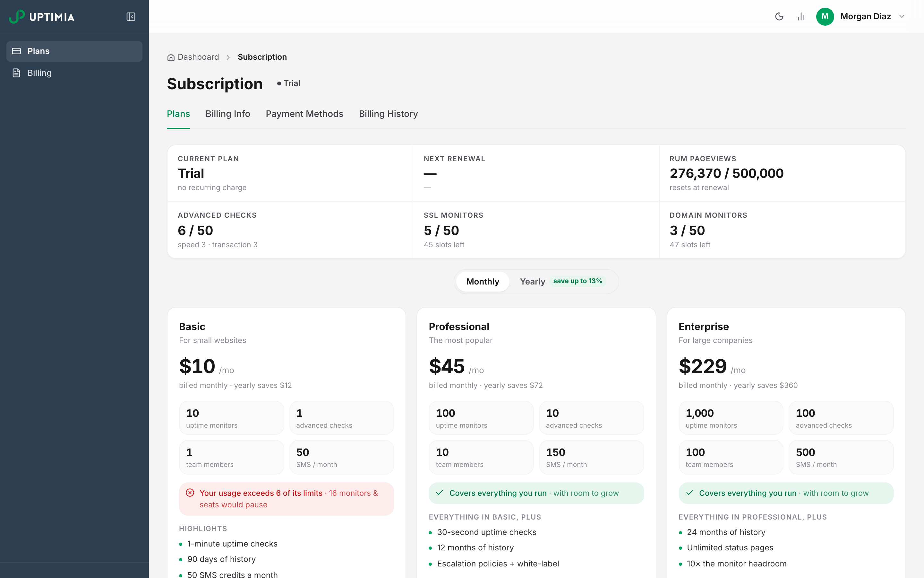Click Professional's '150 SMS / month' tile
The image size is (924, 578).
point(591,457)
